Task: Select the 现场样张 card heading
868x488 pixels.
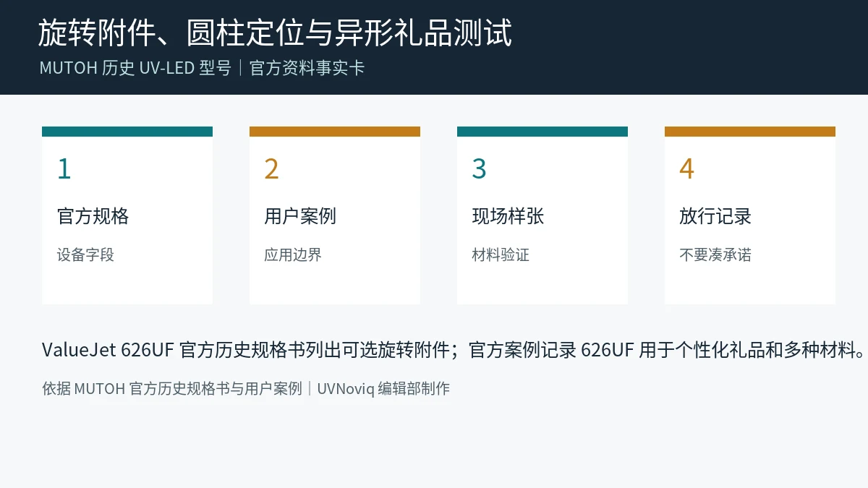Action: pos(508,216)
